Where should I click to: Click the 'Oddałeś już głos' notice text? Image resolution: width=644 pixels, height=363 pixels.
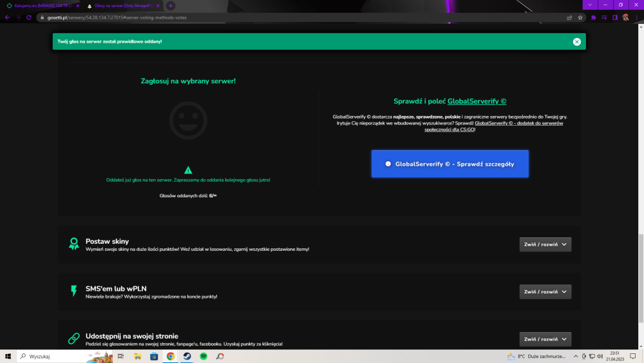(188, 180)
